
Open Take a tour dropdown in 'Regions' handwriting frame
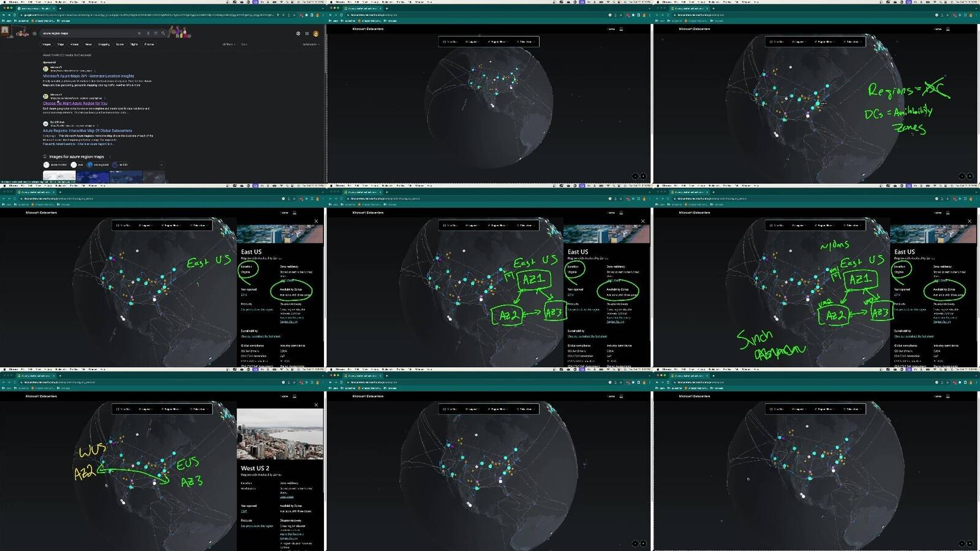point(852,42)
